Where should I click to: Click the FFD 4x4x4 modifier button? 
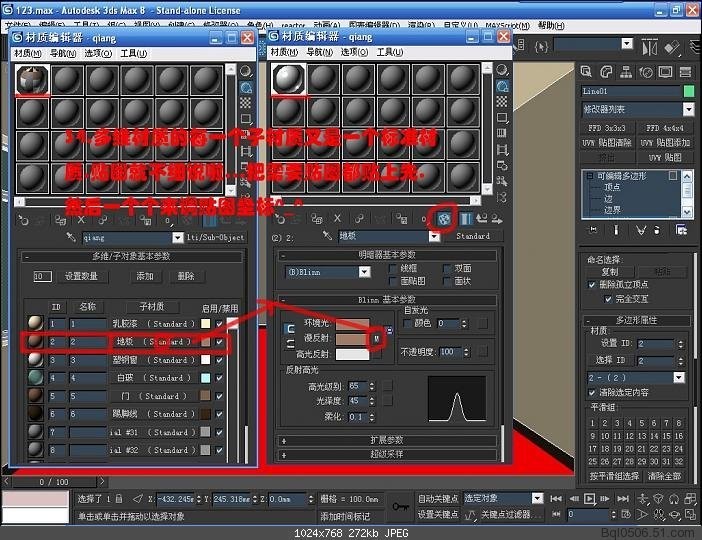[665, 128]
